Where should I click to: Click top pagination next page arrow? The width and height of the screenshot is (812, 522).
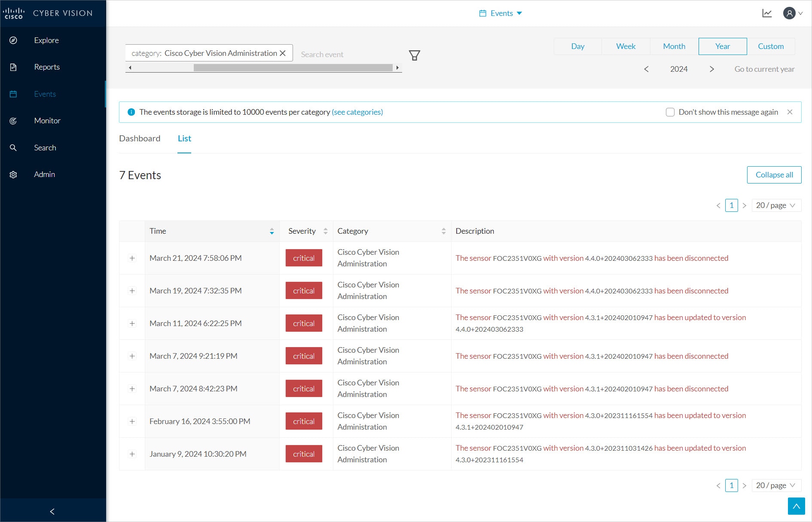coord(745,205)
